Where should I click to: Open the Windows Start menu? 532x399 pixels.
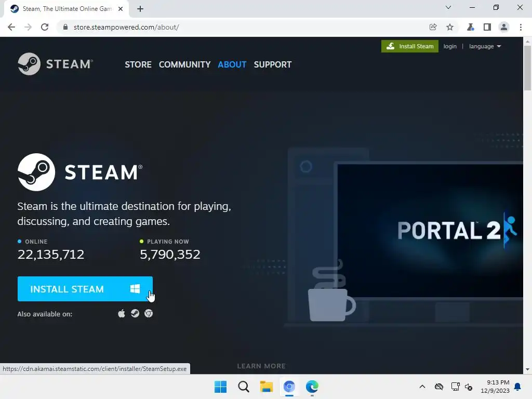[220, 387]
